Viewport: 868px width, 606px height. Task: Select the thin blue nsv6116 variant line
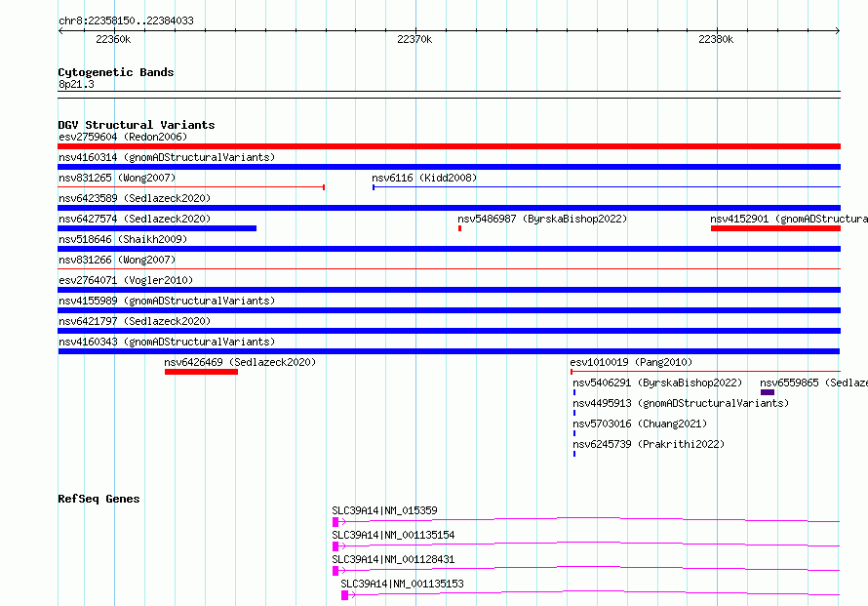coord(607,187)
